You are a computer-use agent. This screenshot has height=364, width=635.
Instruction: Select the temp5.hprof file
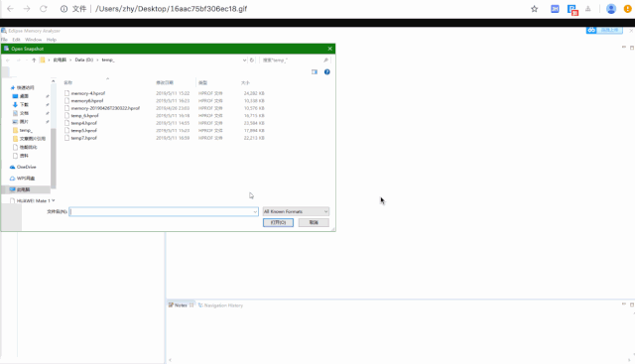[83, 130]
